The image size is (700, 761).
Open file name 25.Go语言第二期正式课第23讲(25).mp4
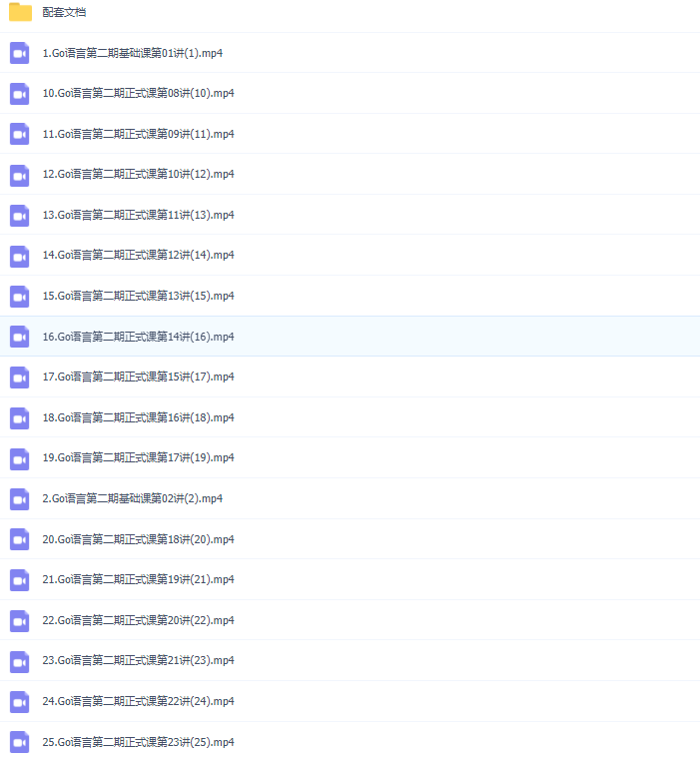pos(139,742)
